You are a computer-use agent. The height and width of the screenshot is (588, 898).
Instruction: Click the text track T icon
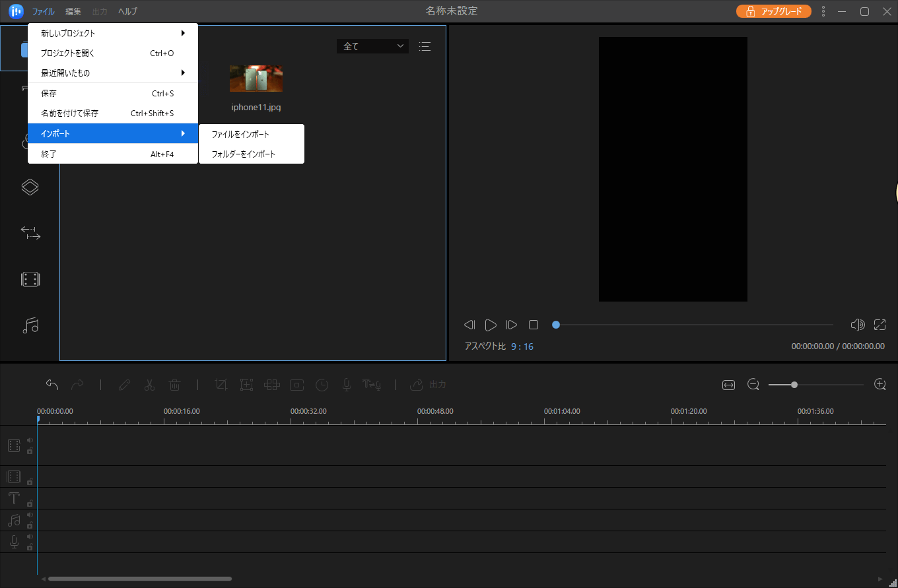coord(14,498)
